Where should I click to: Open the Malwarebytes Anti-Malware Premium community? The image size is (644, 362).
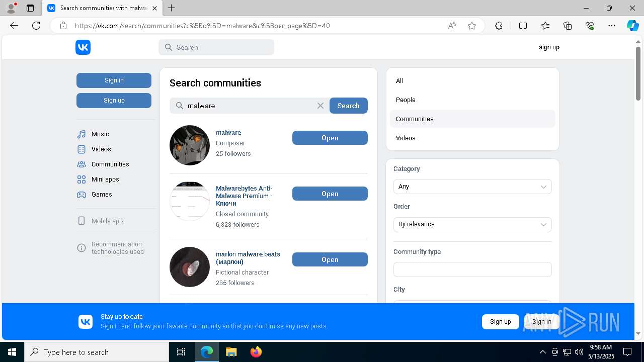330,194
